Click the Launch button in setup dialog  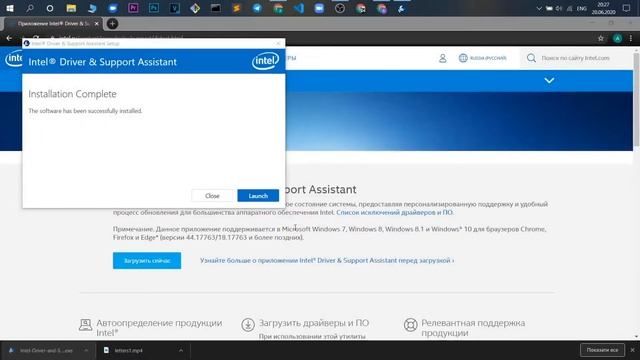pos(258,196)
